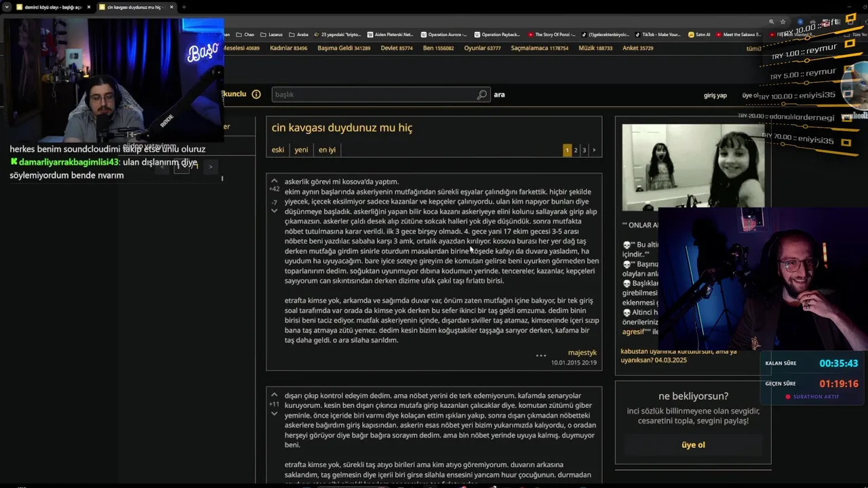Open the Müzik category
This screenshot has height=488, width=868.
pos(595,48)
